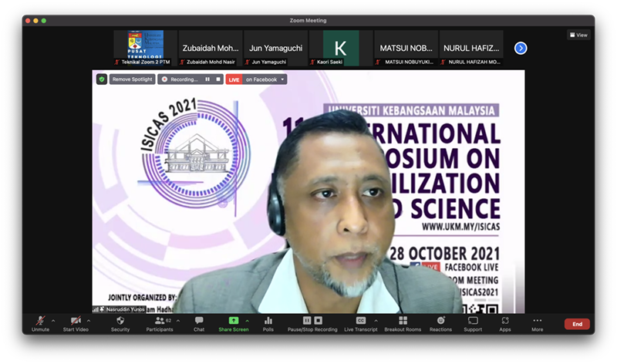
Task: Open Breakout Rooms
Action: 403,322
